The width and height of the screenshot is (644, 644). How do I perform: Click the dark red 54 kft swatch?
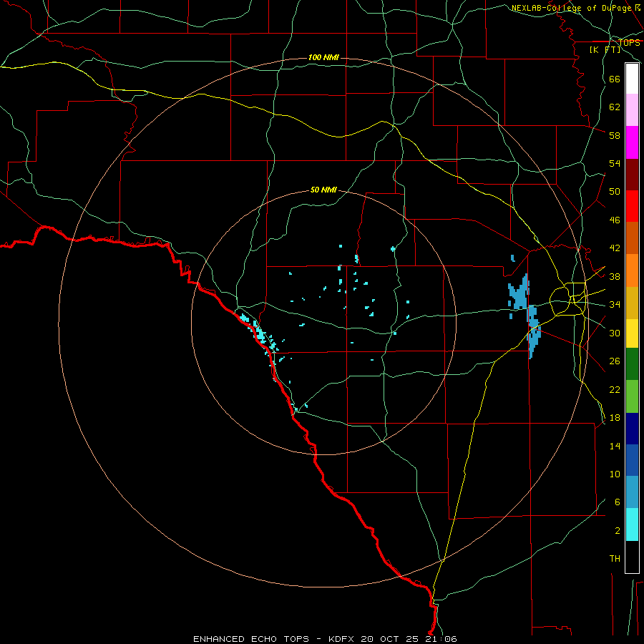632,175
